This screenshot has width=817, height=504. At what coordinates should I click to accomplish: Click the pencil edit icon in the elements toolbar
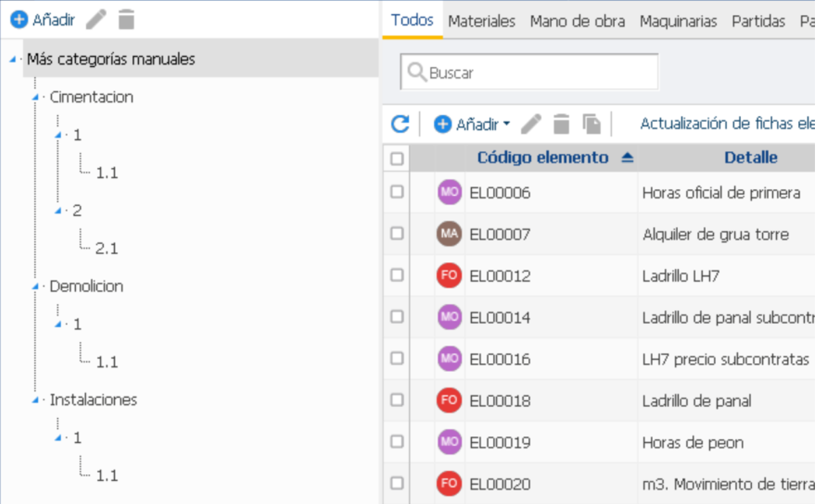[532, 124]
